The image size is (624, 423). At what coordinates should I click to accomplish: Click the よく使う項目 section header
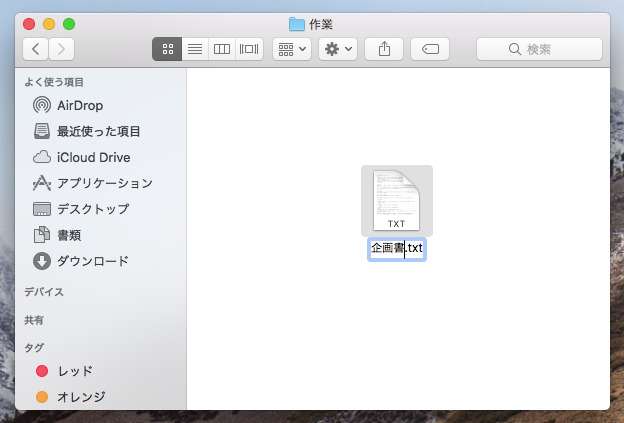tap(54, 82)
